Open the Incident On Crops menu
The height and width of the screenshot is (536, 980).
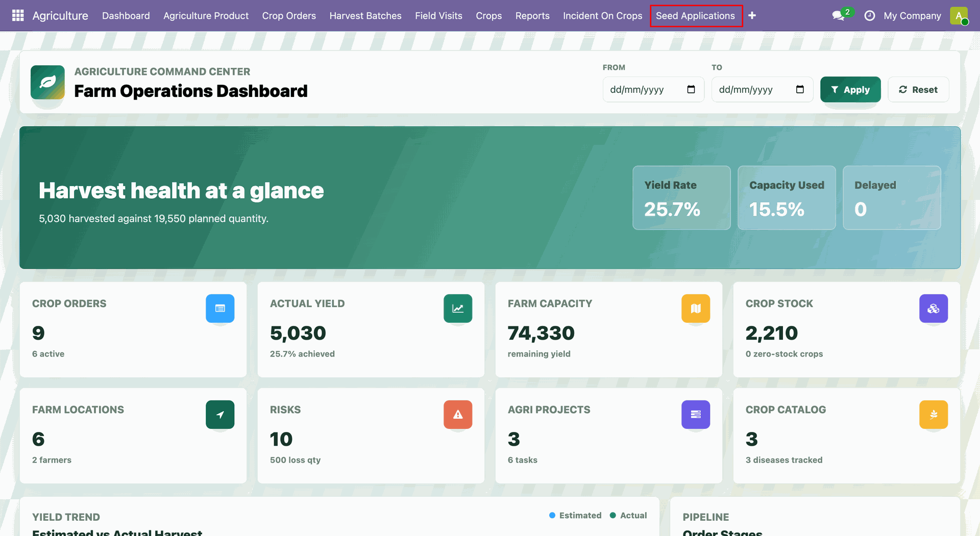point(602,16)
